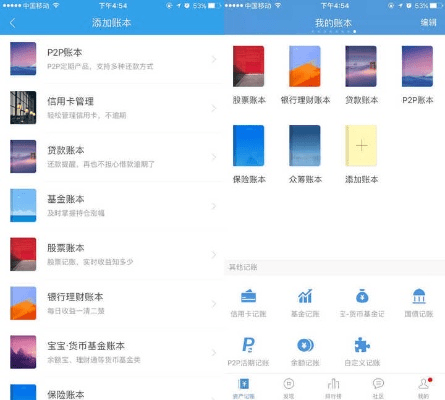
Task: Open the 信用卡管理 cover image
Action: (23, 107)
